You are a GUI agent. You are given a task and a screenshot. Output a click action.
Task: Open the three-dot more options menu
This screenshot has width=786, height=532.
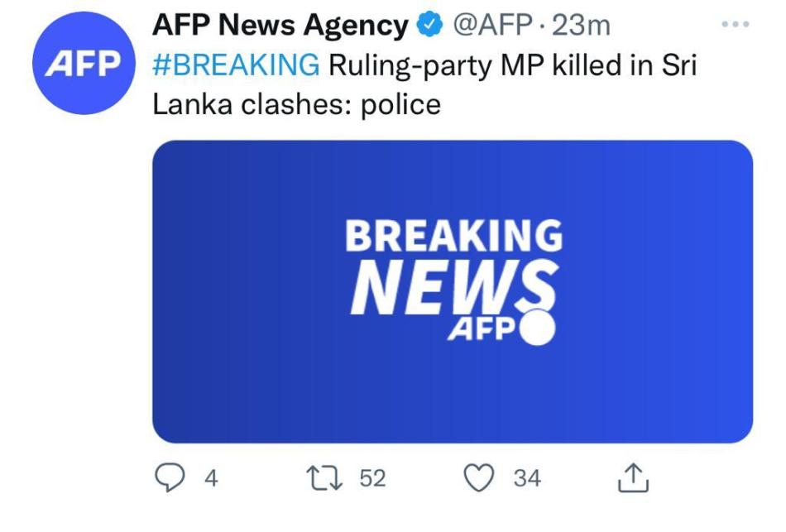tap(735, 26)
